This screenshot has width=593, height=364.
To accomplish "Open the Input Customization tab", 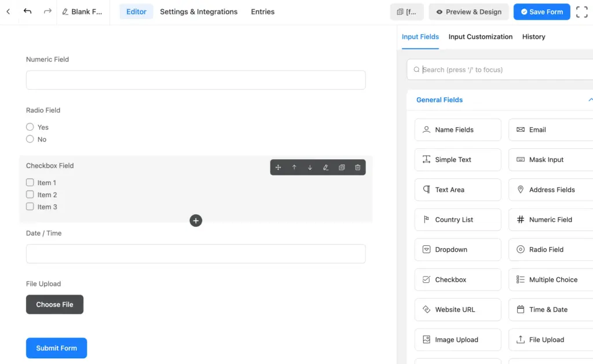I will (x=480, y=36).
